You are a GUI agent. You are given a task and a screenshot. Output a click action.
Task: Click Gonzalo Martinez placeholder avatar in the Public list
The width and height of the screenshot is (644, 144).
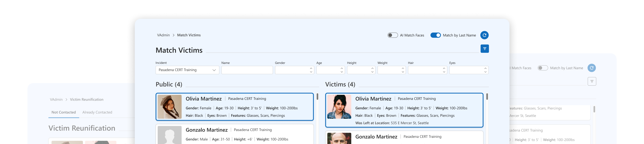coord(170,135)
